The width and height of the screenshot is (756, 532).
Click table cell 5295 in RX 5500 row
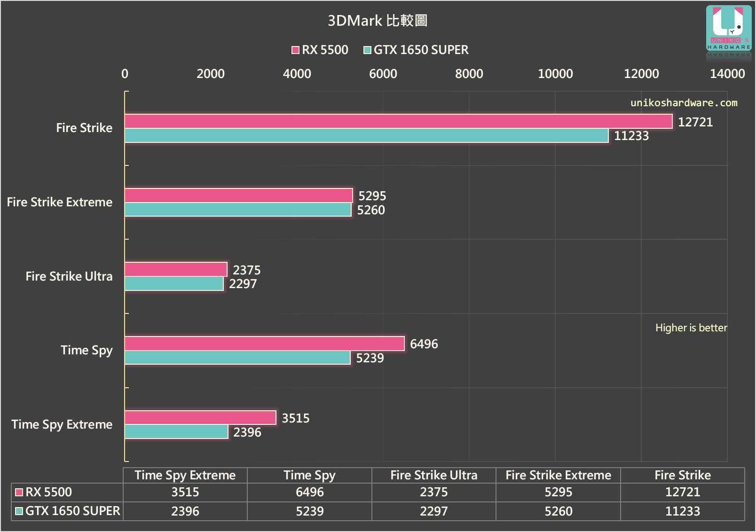tap(559, 492)
